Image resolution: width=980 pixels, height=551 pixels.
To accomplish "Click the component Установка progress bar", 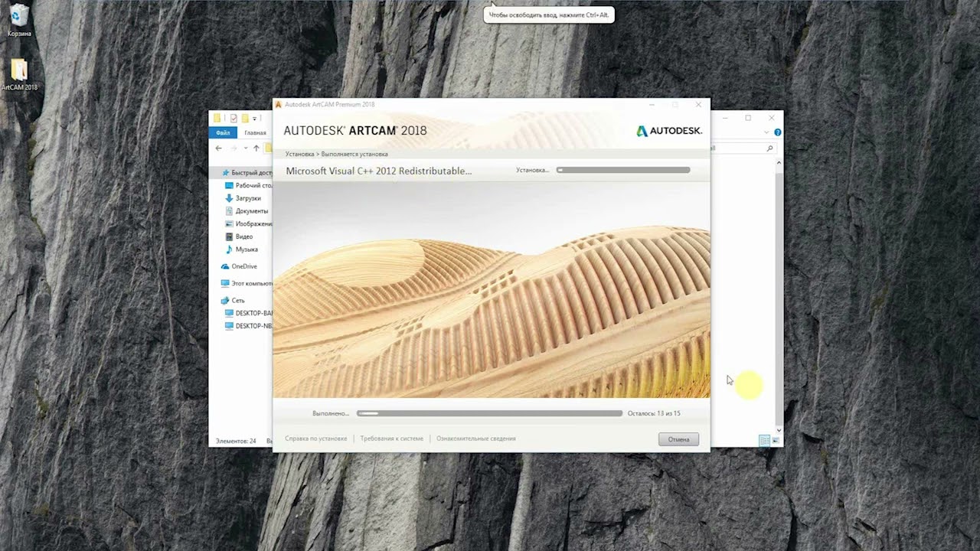I will (623, 170).
